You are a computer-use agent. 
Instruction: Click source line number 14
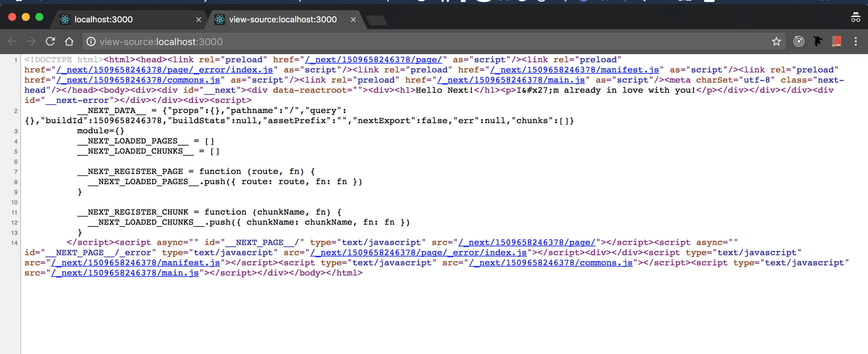[x=14, y=243]
